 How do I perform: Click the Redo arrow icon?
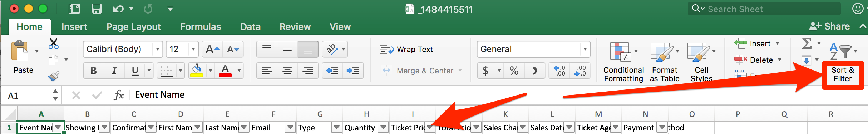point(148,9)
